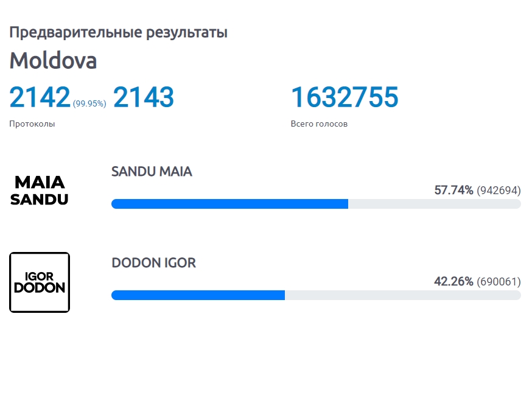Viewport: 532px width, 409px height.
Task: Click the Всего голосов label
Action: [319, 124]
